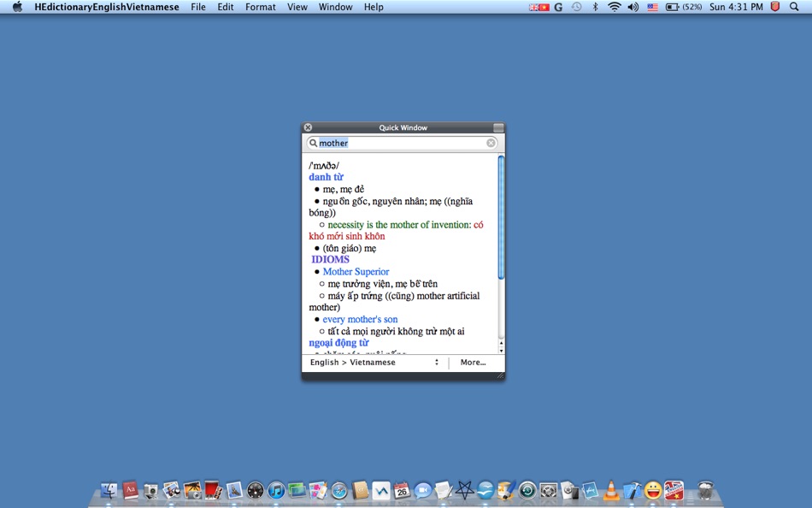Click the US flag input source icon
The width and height of the screenshot is (812, 508).
click(x=652, y=7)
